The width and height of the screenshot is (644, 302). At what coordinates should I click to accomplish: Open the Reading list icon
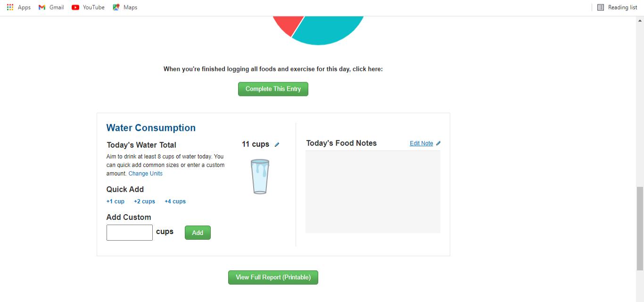601,7
